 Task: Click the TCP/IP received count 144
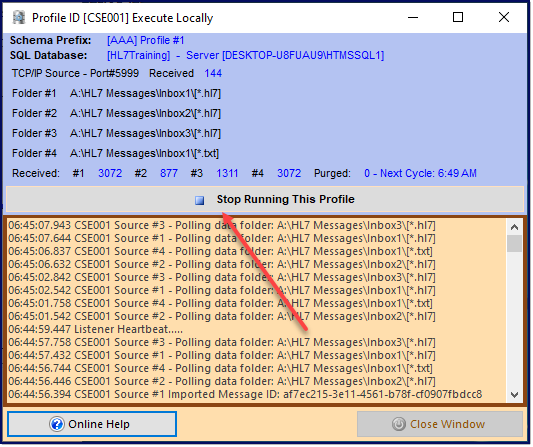[213, 74]
